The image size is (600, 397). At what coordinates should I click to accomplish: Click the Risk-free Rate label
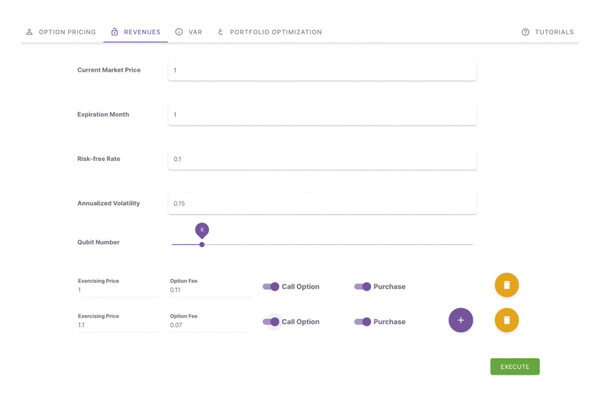[99, 159]
